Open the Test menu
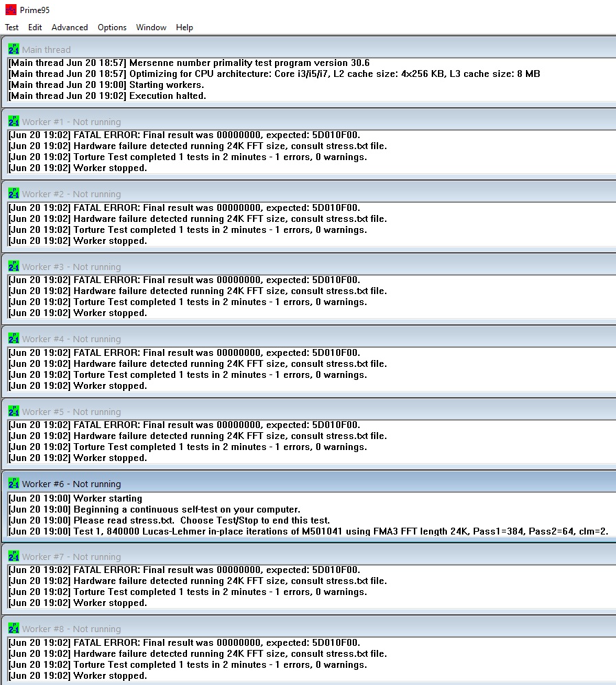 coord(12,27)
